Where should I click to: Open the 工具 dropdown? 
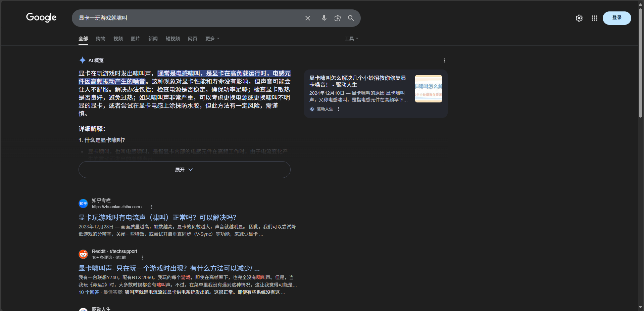(x=351, y=38)
